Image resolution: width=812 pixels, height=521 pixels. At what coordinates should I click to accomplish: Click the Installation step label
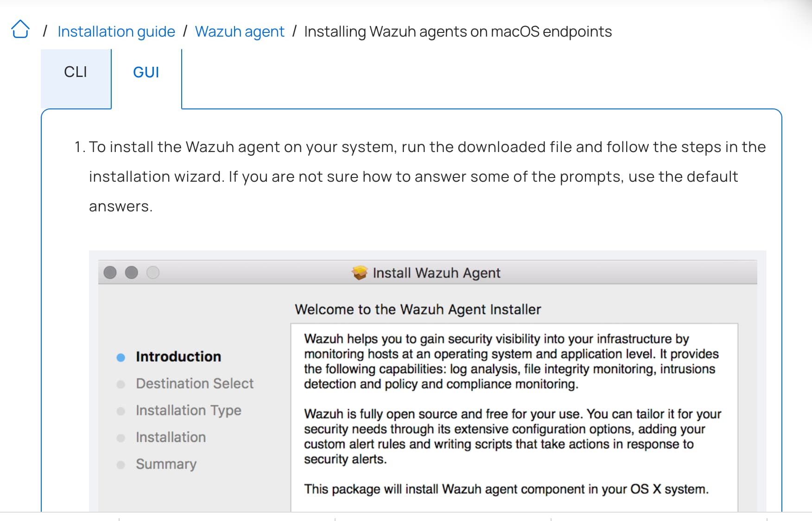pos(171,437)
